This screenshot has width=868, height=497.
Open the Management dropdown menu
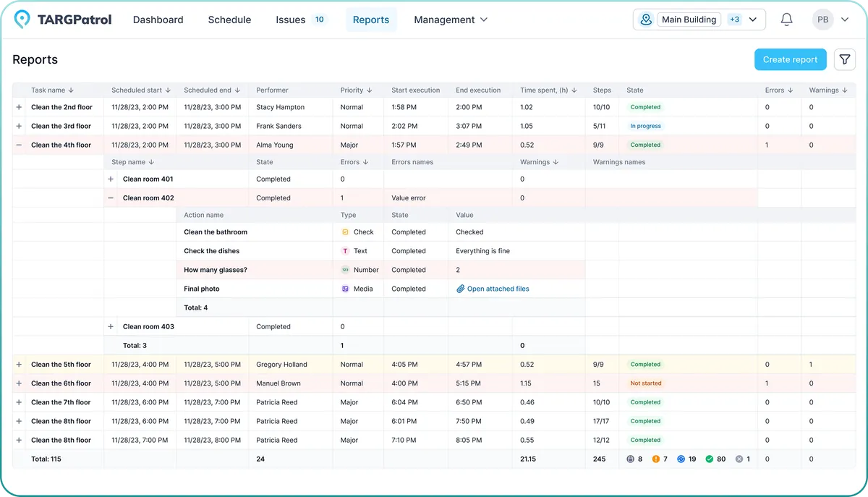click(451, 20)
